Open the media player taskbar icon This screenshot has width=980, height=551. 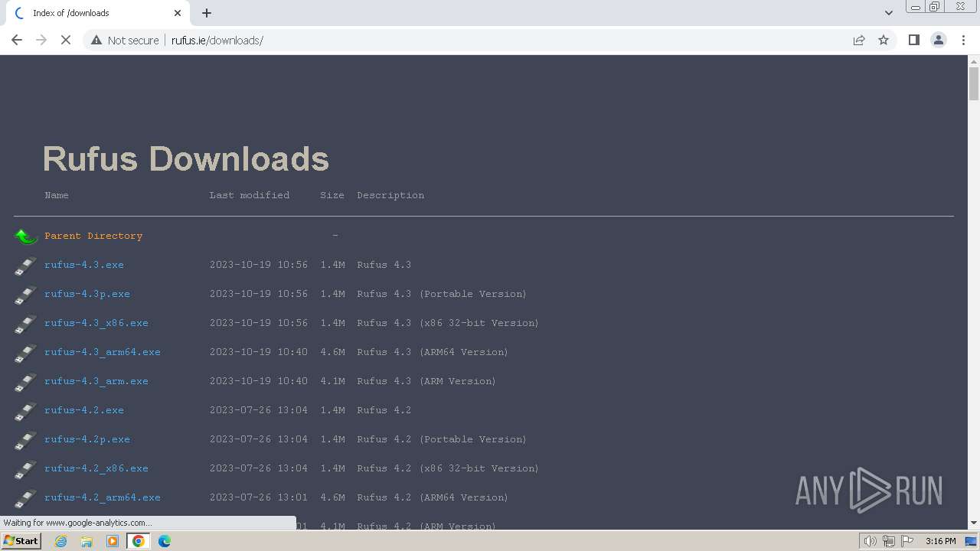coord(113,541)
